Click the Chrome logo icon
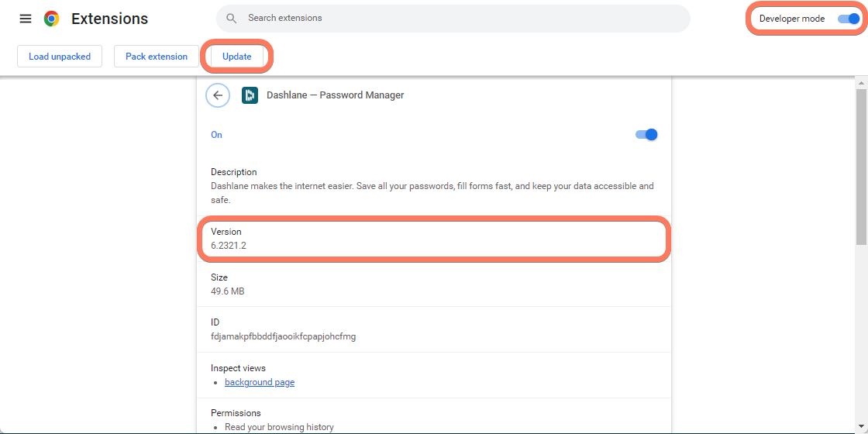 click(x=51, y=19)
